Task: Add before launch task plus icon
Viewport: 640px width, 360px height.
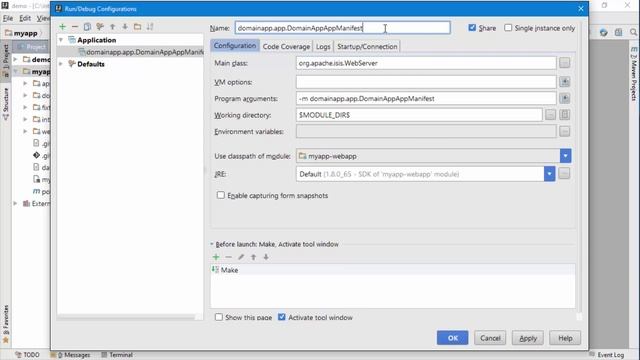Action: click(x=216, y=257)
